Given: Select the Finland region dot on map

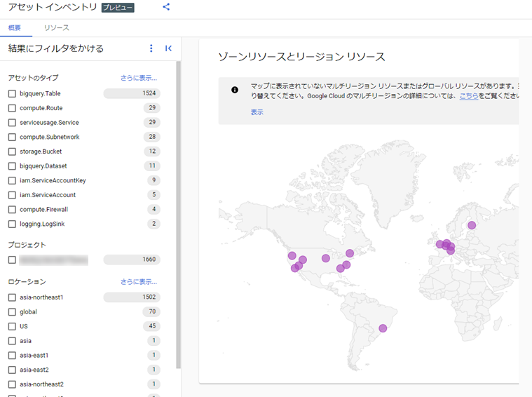Looking at the screenshot, I should tap(472, 225).
